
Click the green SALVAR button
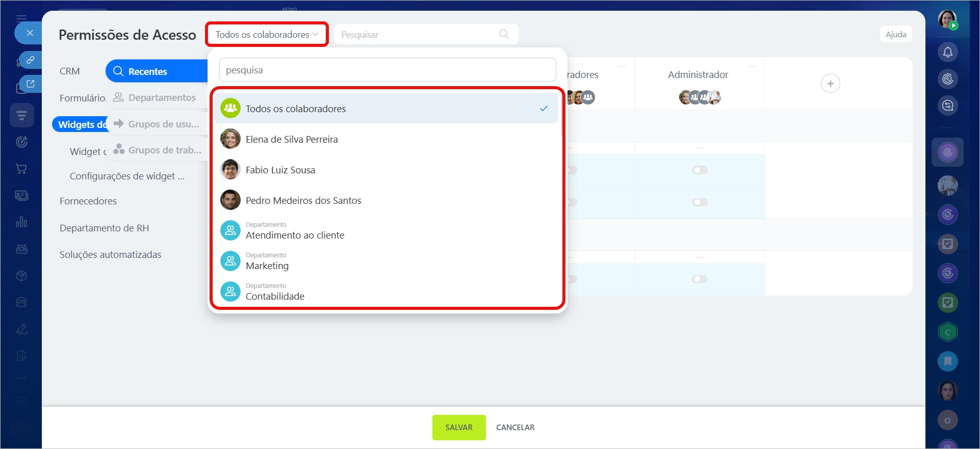[458, 428]
